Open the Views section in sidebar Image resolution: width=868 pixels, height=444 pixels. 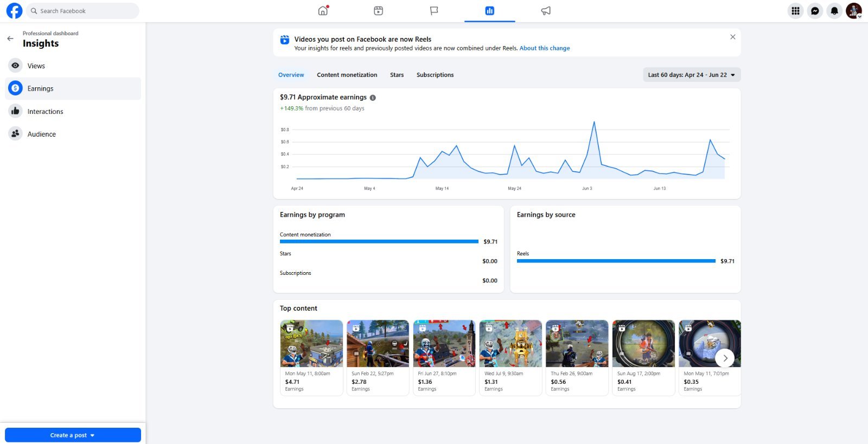coord(73,66)
